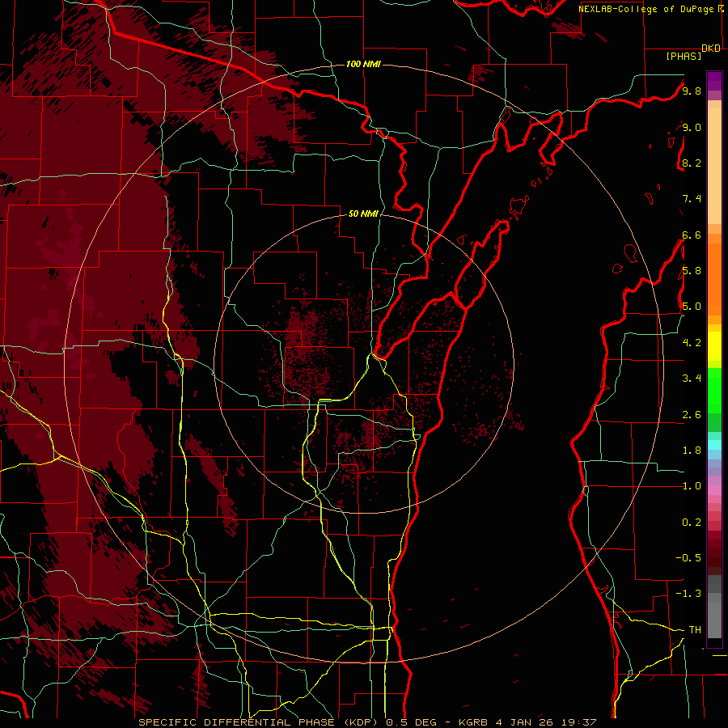This screenshot has width=728, height=728.
Task: Click the 5.0 scale value
Action: coord(692,307)
